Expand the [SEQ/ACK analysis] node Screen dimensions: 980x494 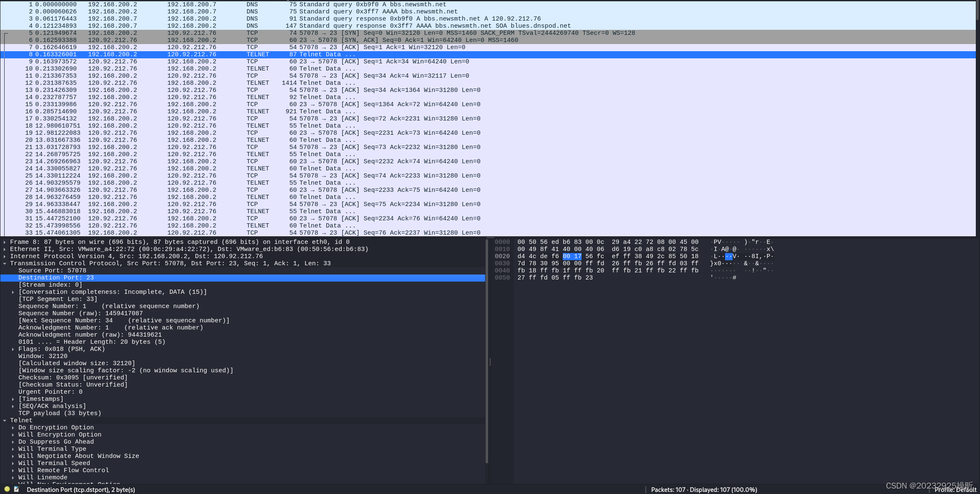point(13,406)
